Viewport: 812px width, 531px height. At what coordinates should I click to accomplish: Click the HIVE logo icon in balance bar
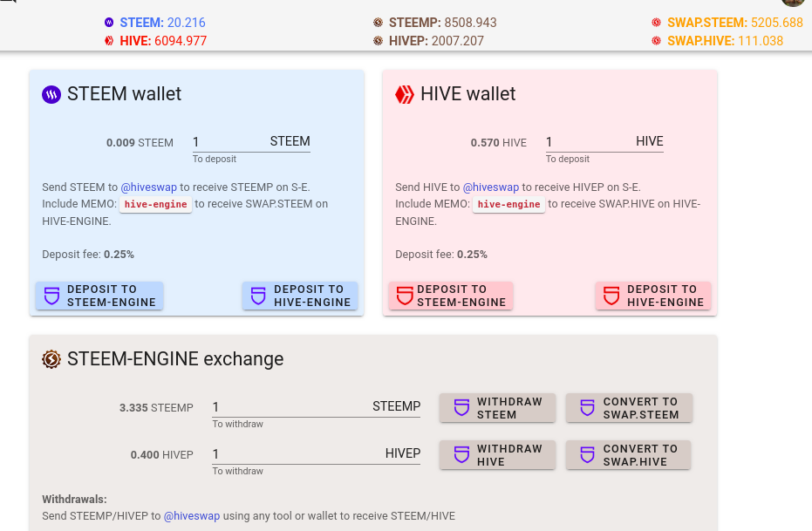(109, 40)
